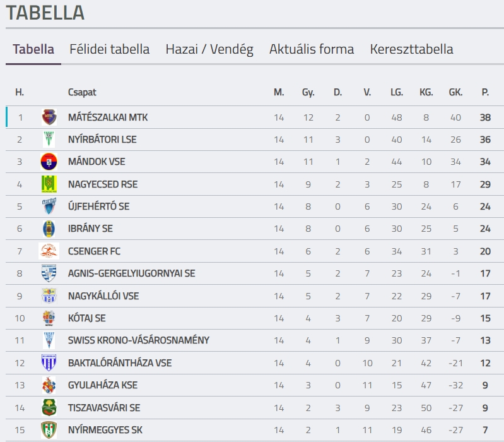Select the Ibrány SE team logo
The width and height of the screenshot is (504, 442).
(49, 229)
